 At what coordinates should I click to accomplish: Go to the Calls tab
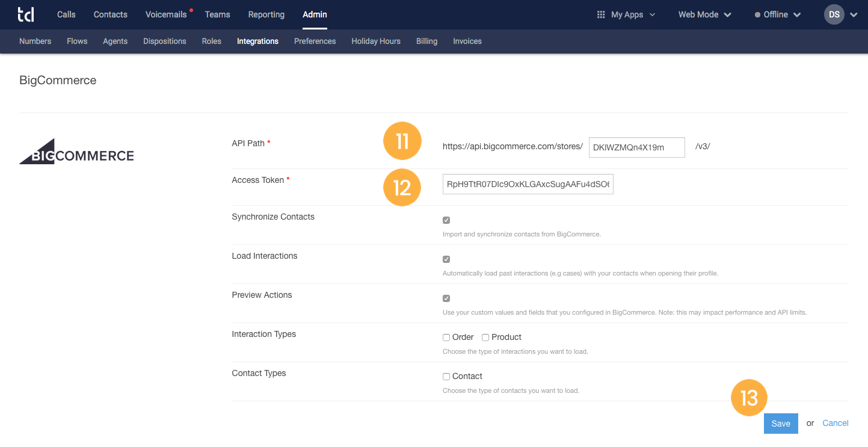tap(66, 14)
